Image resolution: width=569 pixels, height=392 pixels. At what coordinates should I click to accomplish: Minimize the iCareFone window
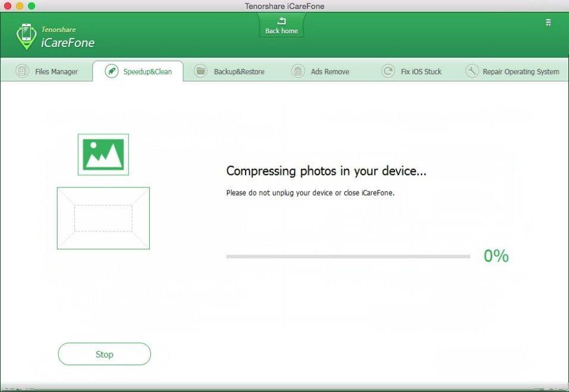click(x=20, y=6)
